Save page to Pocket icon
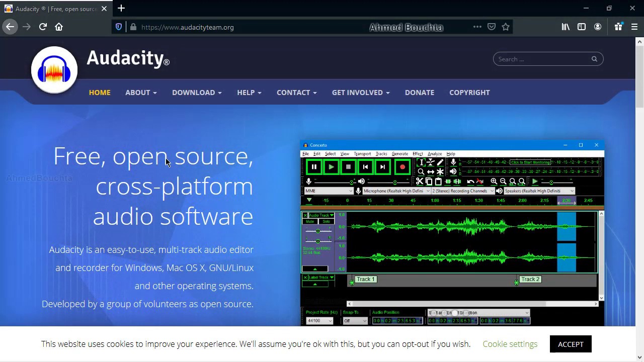 [x=492, y=27]
